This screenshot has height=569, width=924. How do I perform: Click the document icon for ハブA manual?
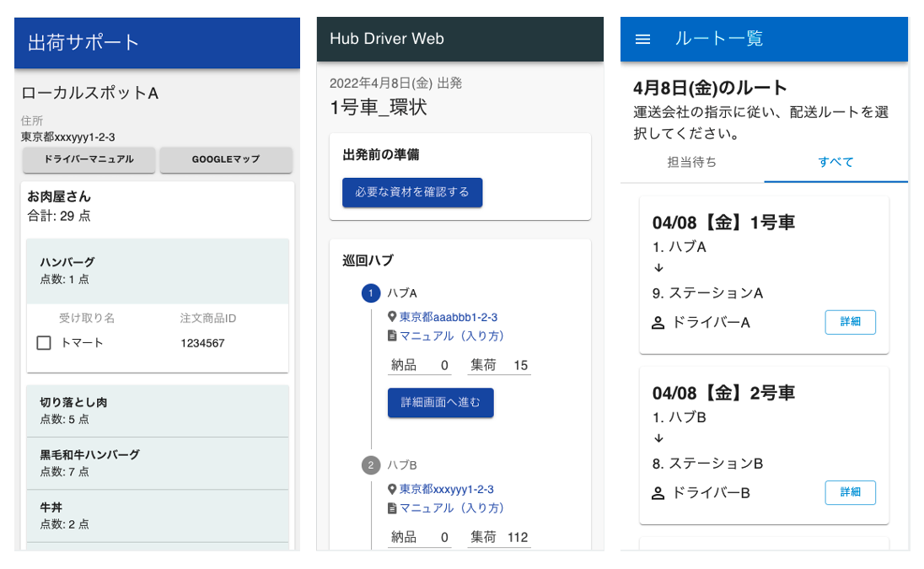(x=392, y=335)
